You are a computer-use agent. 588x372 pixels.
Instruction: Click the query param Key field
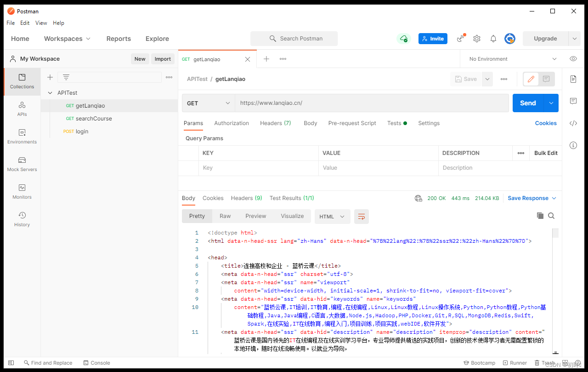pyautogui.click(x=259, y=168)
